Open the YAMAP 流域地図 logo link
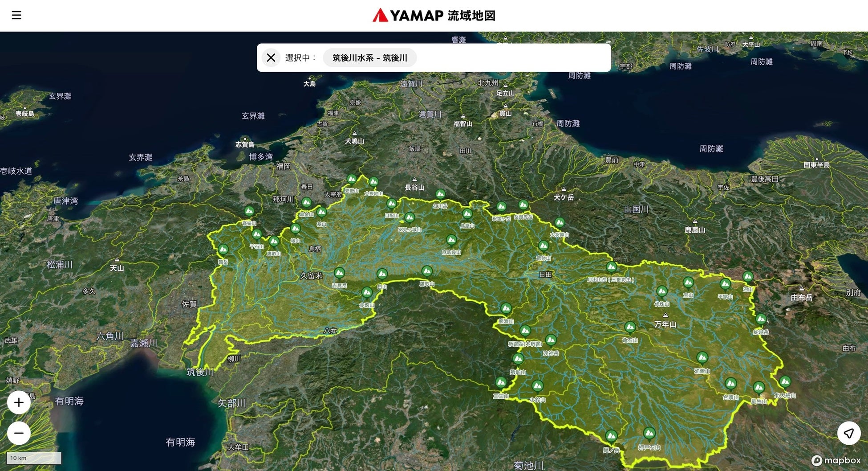The height and width of the screenshot is (471, 868). [434, 16]
